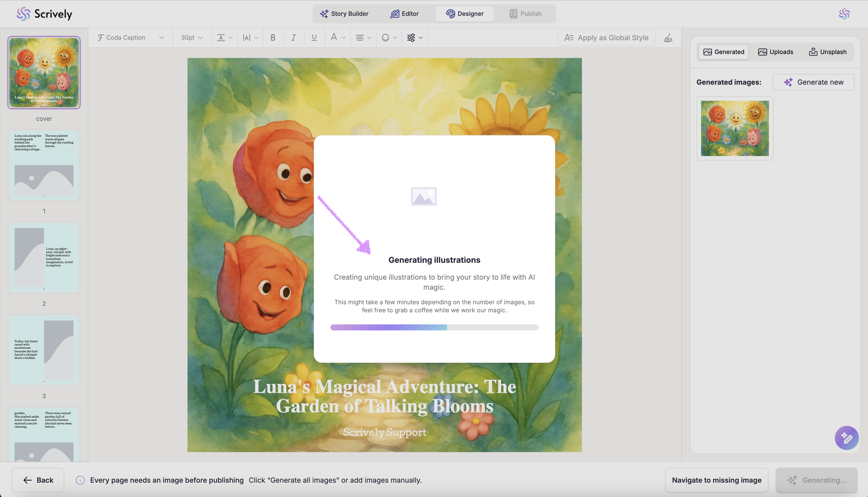Click Navigate to missing image
This screenshot has width=868, height=497.
716,480
